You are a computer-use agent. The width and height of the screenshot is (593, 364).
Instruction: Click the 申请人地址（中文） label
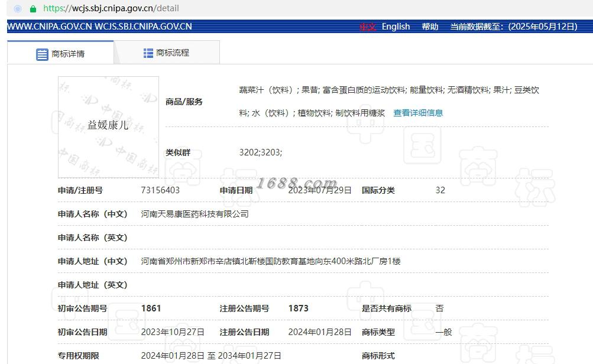click(x=93, y=261)
